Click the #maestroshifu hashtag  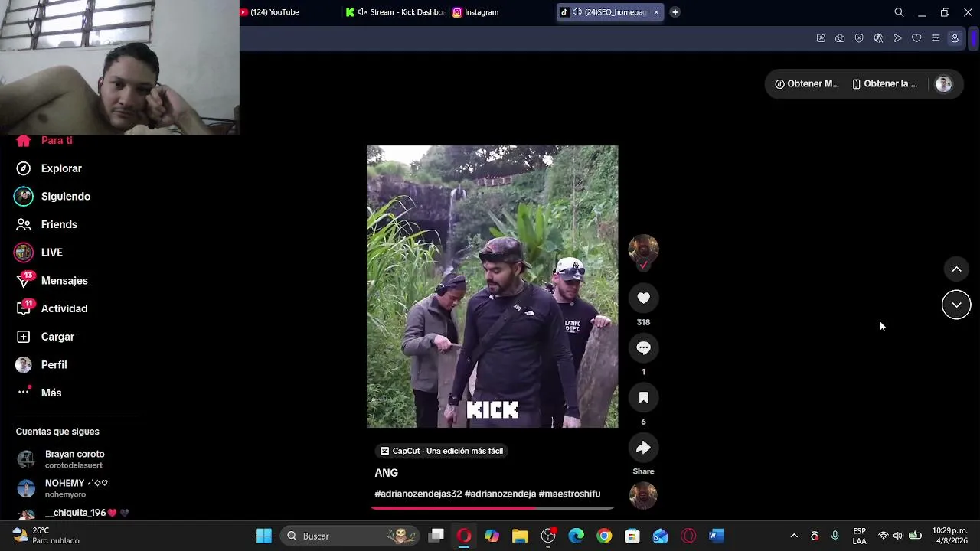tap(570, 494)
